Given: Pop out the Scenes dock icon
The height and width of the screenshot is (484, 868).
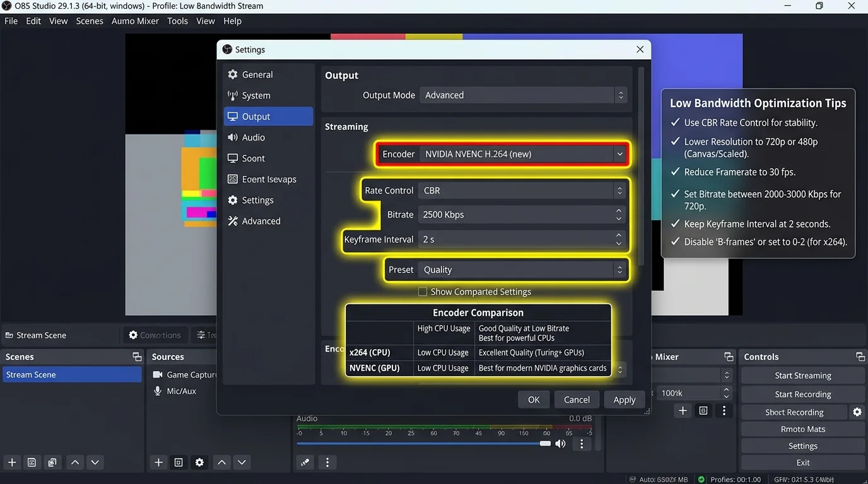Looking at the screenshot, I should pos(136,357).
